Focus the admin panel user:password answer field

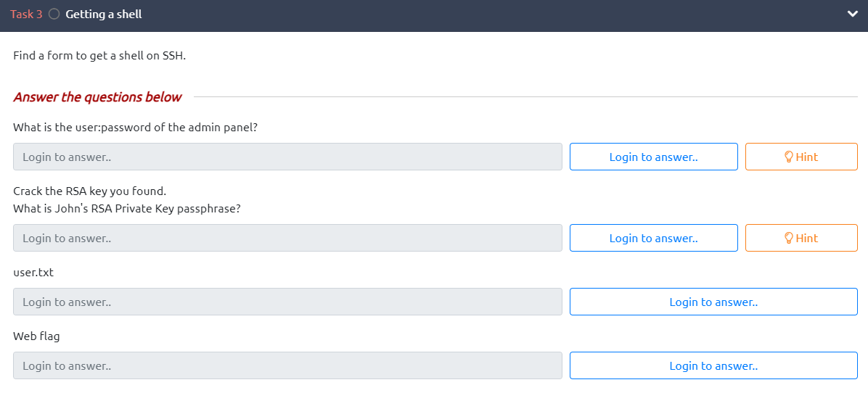click(x=287, y=157)
